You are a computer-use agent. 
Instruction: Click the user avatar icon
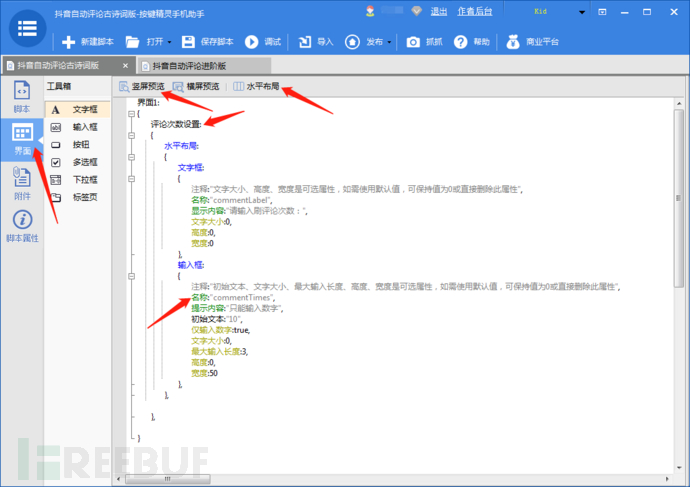pos(370,11)
